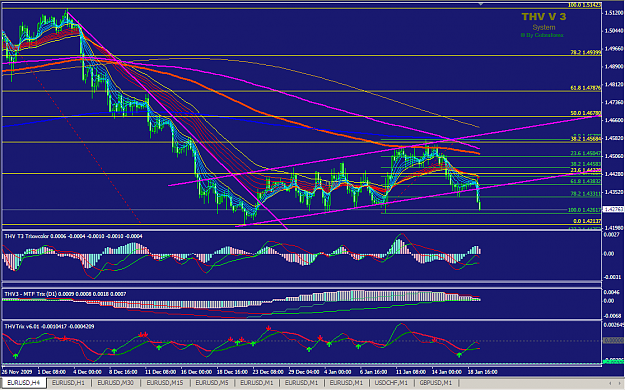Click time axis label 4 Dec 00:00
Screen dimensions: 625x390
88,372
